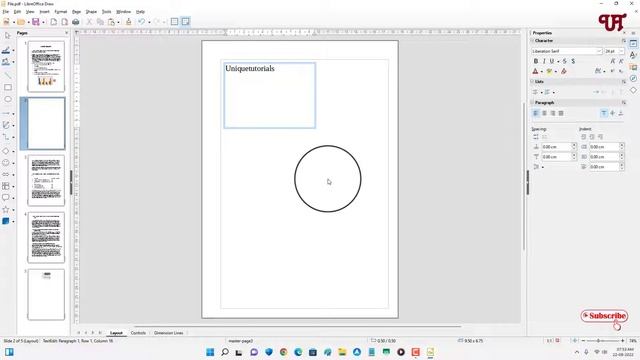
Task: Toggle text Shadow in the Character panel
Action: coord(573,61)
